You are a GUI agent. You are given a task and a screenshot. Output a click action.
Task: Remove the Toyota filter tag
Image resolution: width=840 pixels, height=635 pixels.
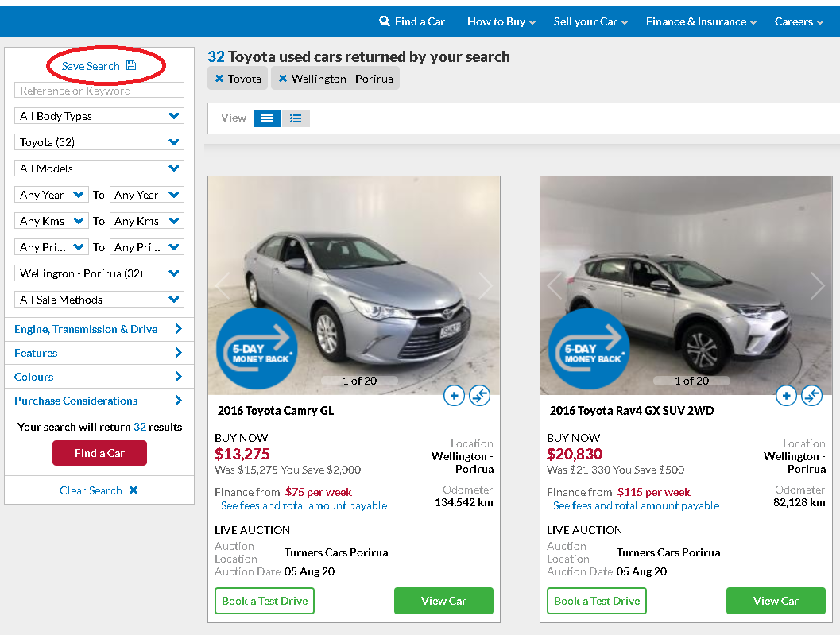pos(219,78)
